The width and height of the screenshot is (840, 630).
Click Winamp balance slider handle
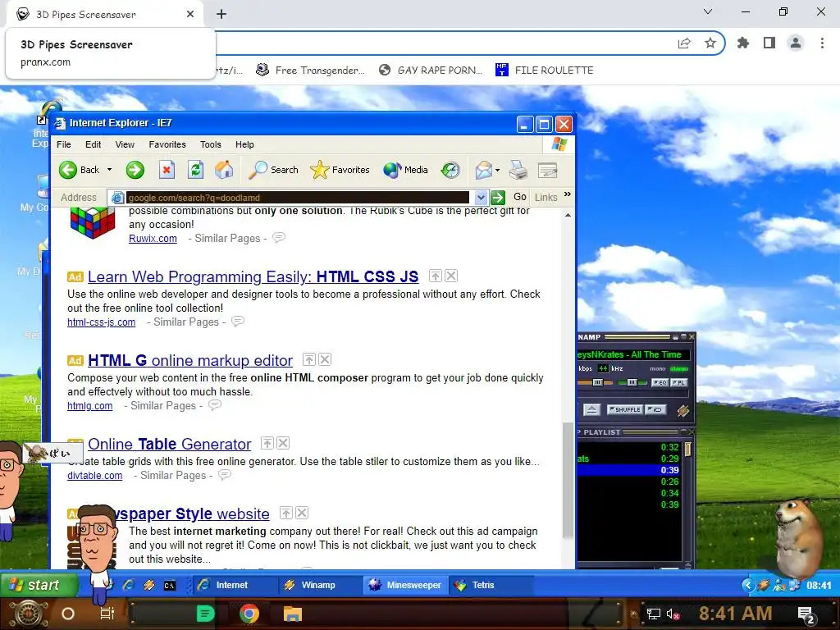(632, 382)
